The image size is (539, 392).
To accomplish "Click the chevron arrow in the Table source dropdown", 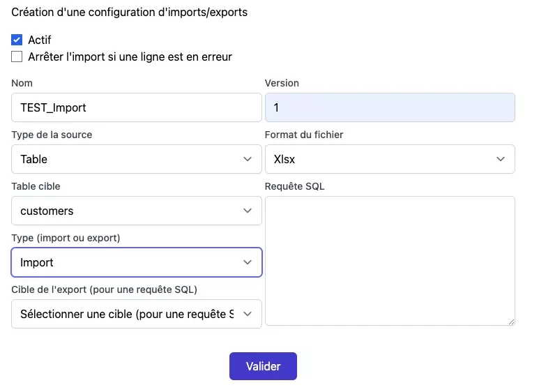I will click(x=248, y=159).
